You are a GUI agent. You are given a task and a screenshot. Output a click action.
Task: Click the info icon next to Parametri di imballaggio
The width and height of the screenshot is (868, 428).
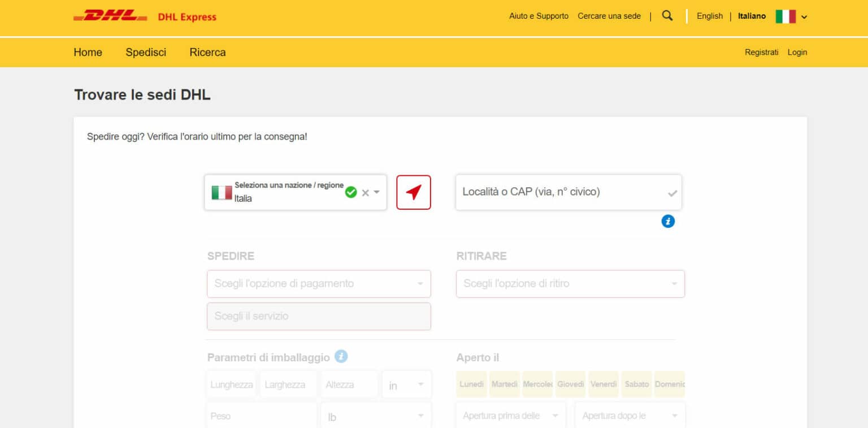pyautogui.click(x=340, y=356)
